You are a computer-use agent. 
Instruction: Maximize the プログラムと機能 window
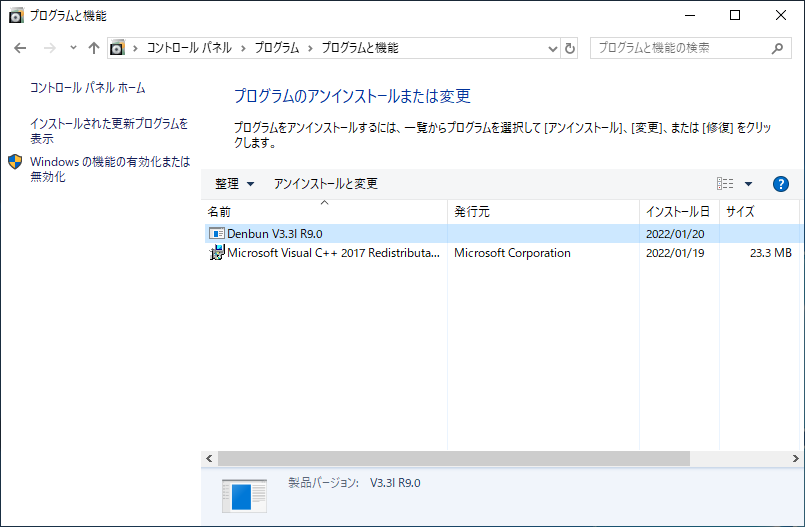pyautogui.click(x=735, y=15)
